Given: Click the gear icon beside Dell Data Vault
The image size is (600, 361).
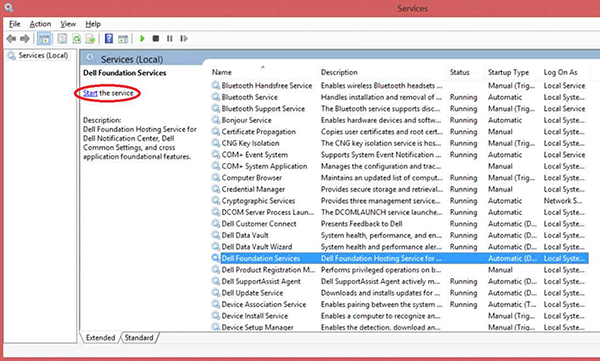Looking at the screenshot, I should 216,235.
